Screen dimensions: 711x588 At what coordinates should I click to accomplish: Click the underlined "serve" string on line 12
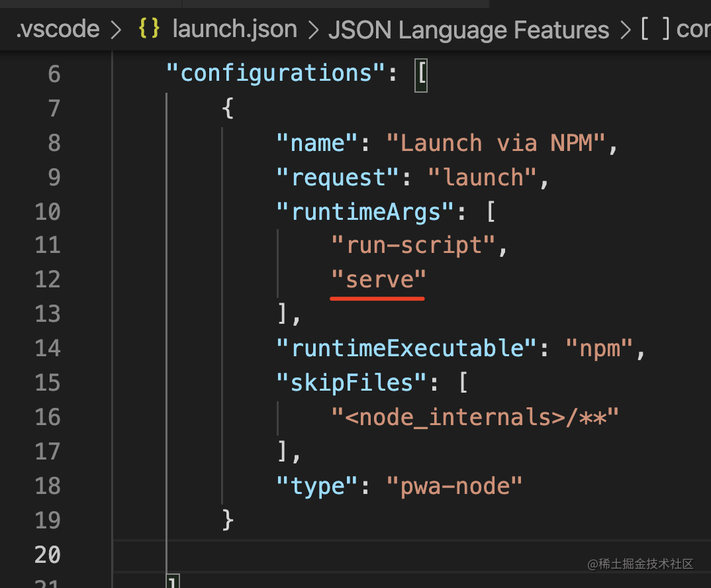pyautogui.click(x=379, y=279)
